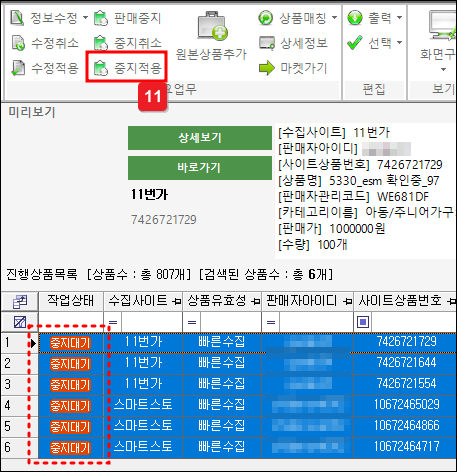457x472 pixels.
Task: Expand the 정보수정 dropdown arrow
Action: (x=85, y=17)
